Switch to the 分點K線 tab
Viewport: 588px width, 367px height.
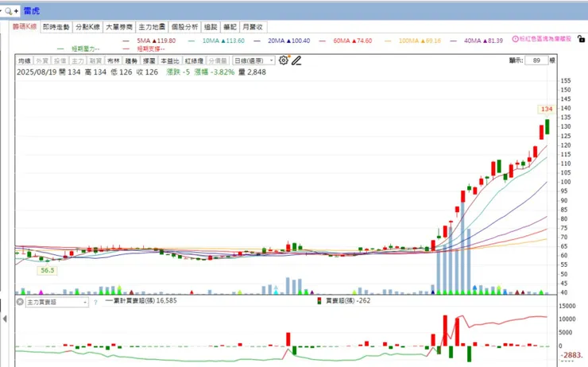[x=87, y=27]
